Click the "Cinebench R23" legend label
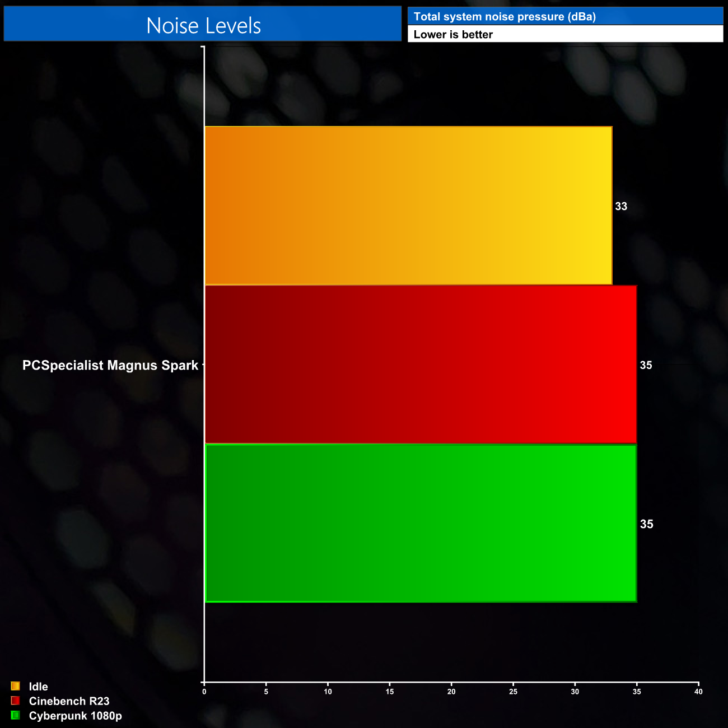The width and height of the screenshot is (728, 728). click(69, 701)
